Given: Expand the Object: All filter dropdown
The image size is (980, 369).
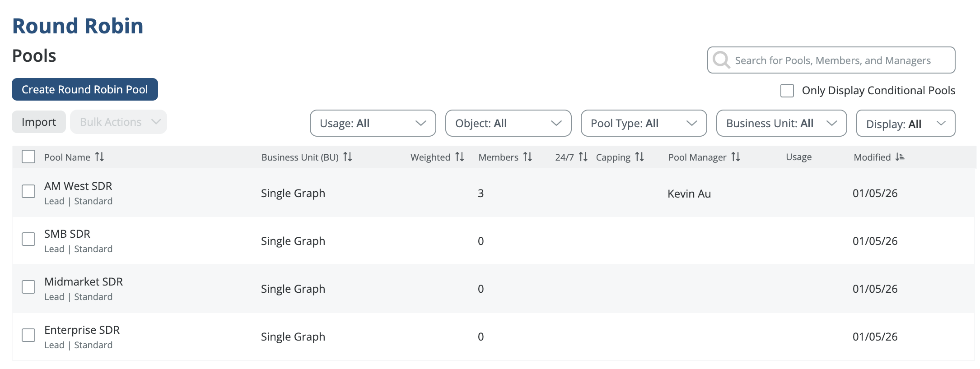Looking at the screenshot, I should click(508, 123).
